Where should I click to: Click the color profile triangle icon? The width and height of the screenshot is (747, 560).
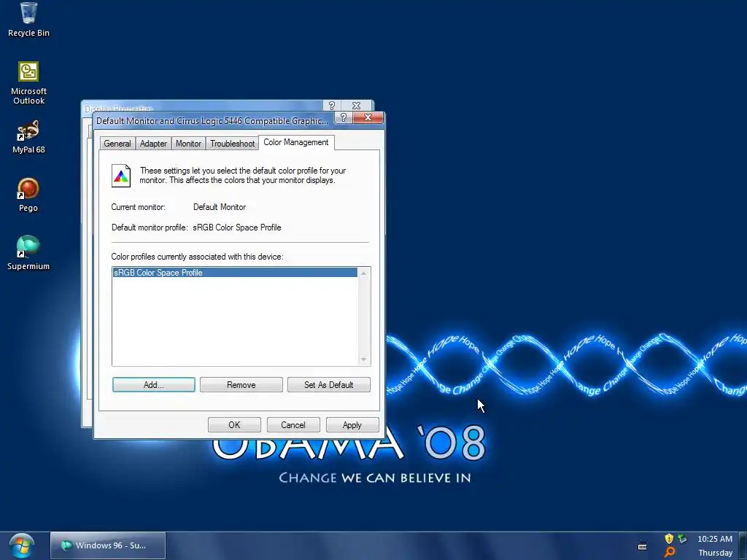point(121,176)
